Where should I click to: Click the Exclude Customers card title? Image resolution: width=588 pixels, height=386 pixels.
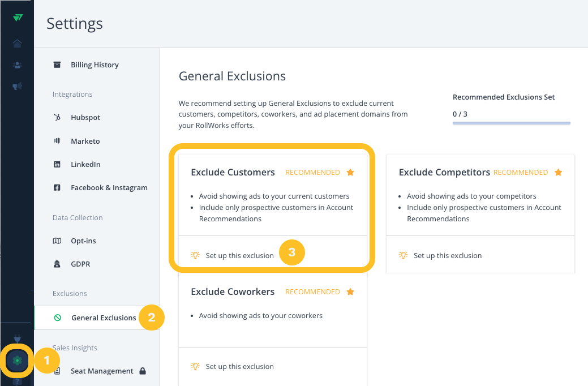pyautogui.click(x=233, y=172)
